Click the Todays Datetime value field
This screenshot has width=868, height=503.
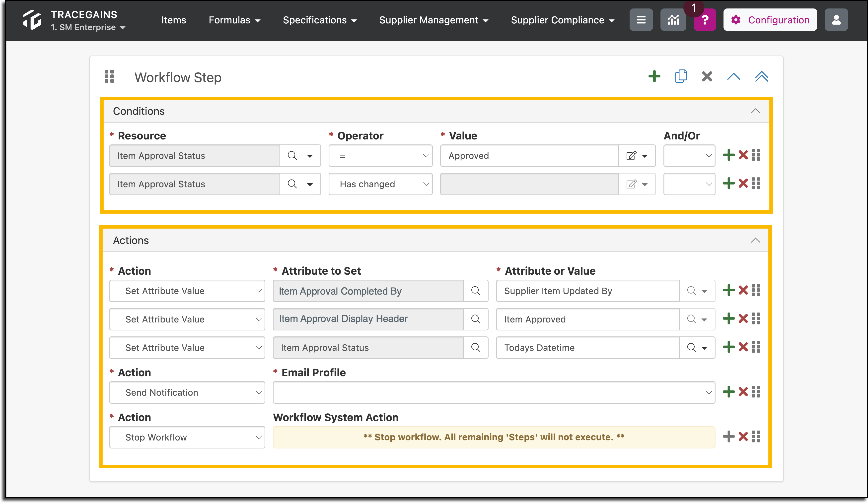(x=588, y=347)
